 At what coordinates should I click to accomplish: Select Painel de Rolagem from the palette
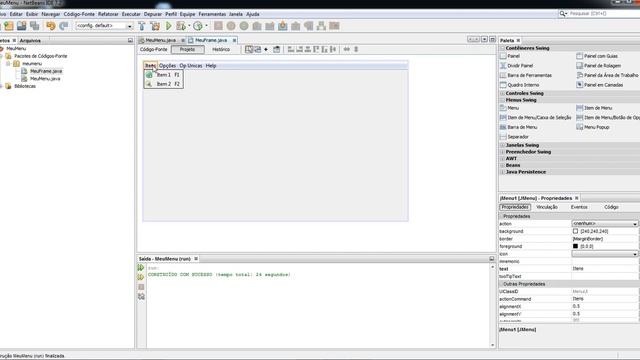pyautogui.click(x=598, y=65)
